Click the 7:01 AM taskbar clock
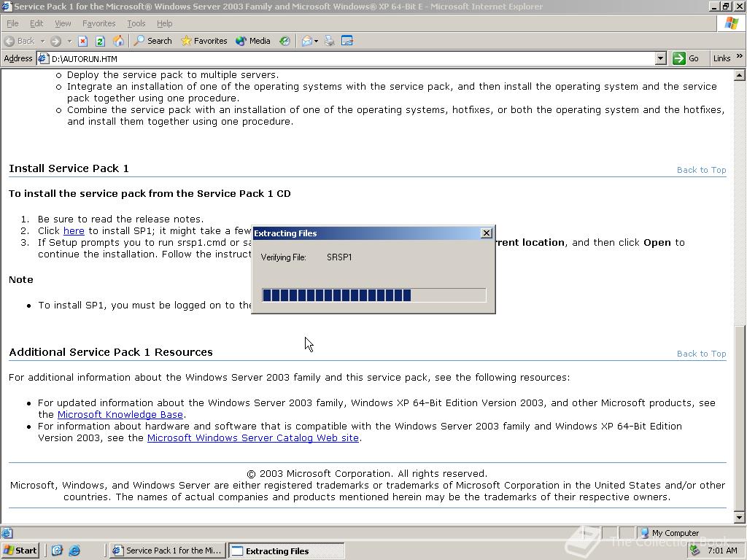This screenshot has height=560, width=747. (x=722, y=551)
